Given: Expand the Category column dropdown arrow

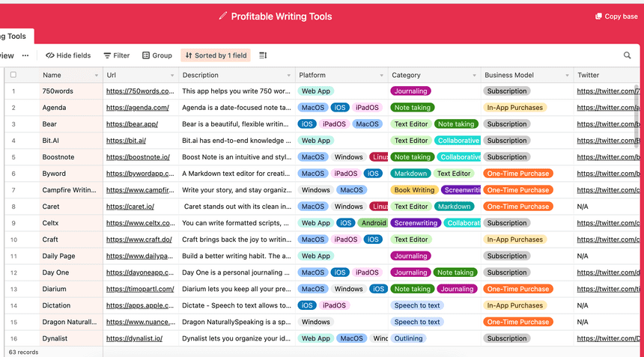Looking at the screenshot, I should click(x=474, y=76).
